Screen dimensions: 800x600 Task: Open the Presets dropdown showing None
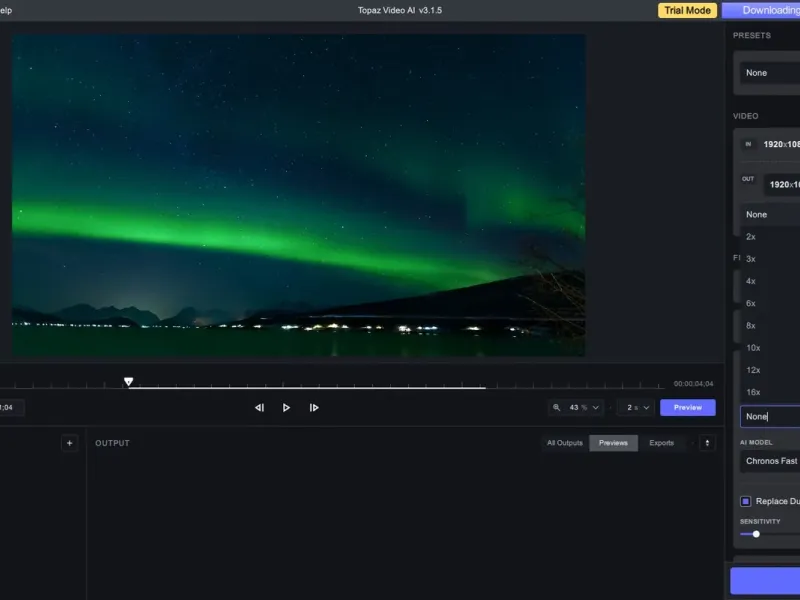(x=770, y=73)
